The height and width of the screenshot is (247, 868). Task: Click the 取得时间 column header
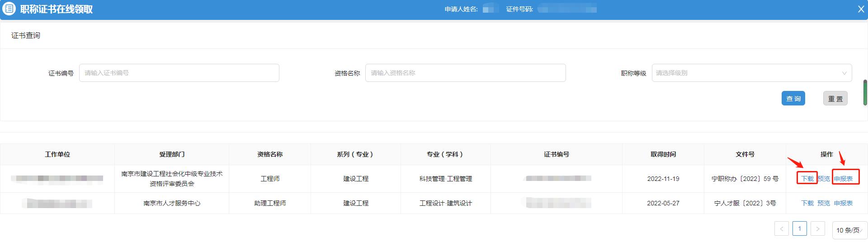coord(663,154)
